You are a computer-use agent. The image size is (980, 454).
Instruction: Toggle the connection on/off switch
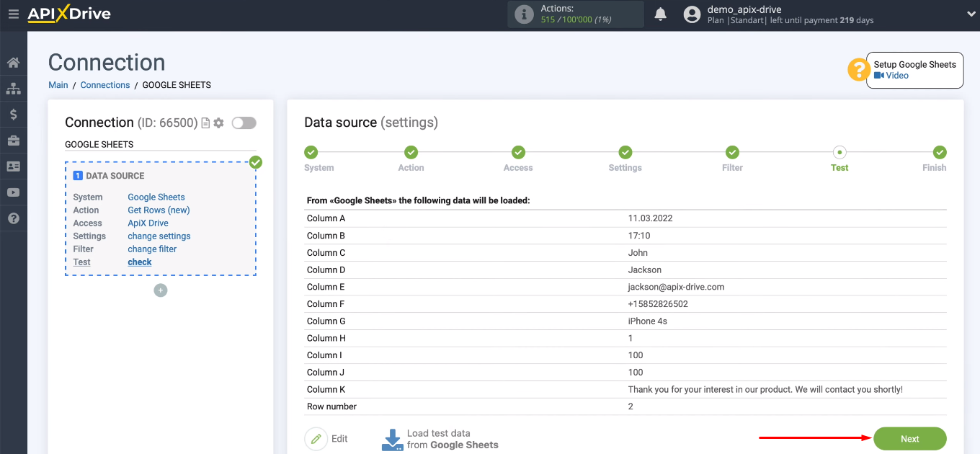pyautogui.click(x=244, y=123)
